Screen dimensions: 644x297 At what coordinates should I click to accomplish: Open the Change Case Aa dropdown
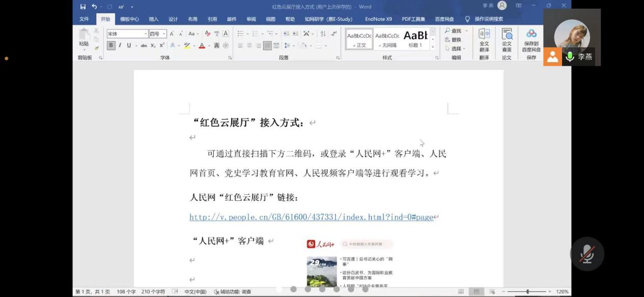click(193, 34)
